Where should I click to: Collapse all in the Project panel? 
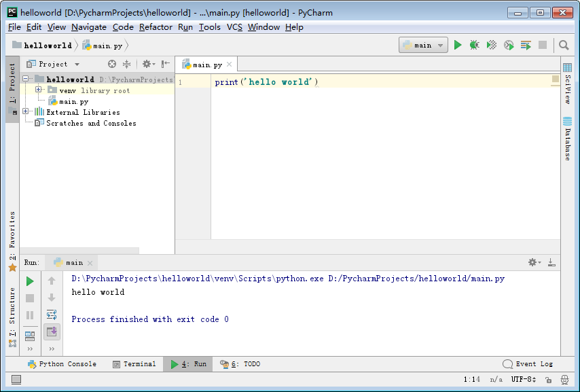point(126,64)
